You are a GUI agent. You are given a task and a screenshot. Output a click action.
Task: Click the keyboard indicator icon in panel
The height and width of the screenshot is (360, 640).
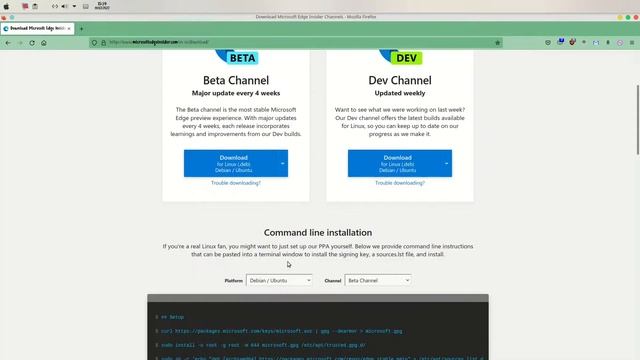coord(85,6)
